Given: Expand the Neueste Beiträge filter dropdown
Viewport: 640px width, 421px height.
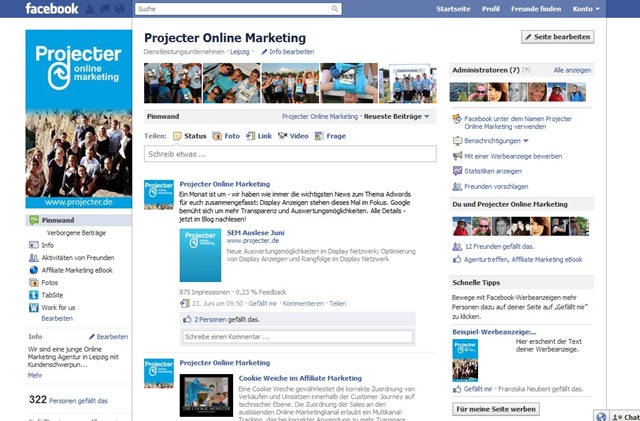Looking at the screenshot, I should click(x=397, y=116).
